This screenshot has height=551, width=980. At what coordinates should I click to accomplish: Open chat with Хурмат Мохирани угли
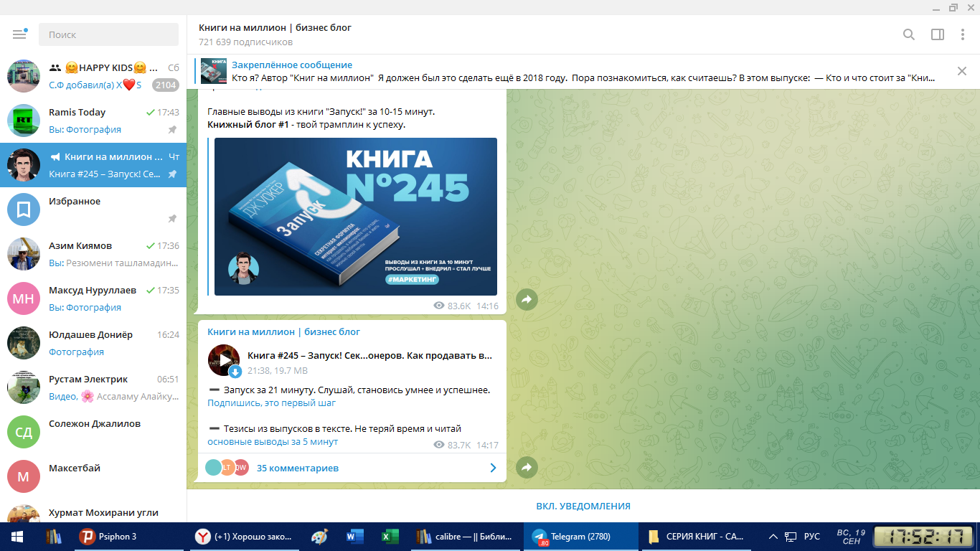[x=93, y=511]
